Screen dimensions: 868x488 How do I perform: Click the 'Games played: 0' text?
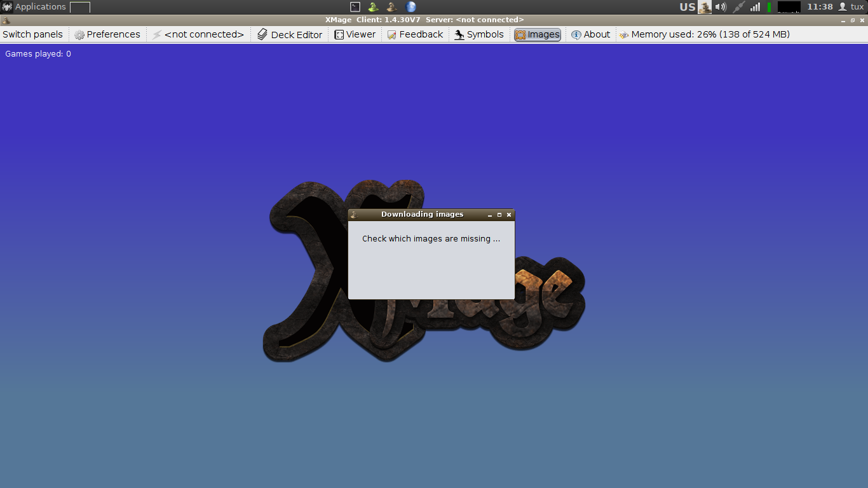38,54
